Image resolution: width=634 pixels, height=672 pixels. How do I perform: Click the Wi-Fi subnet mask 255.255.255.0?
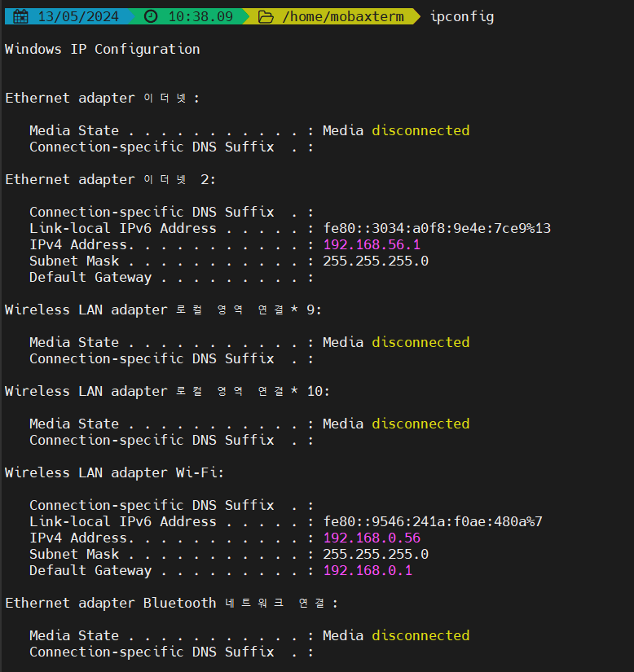(376, 554)
